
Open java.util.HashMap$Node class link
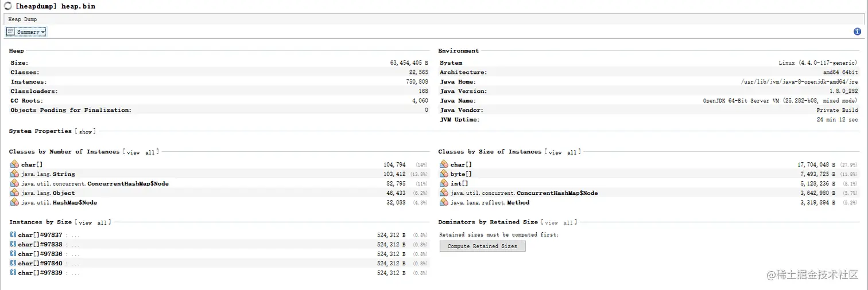pos(59,203)
